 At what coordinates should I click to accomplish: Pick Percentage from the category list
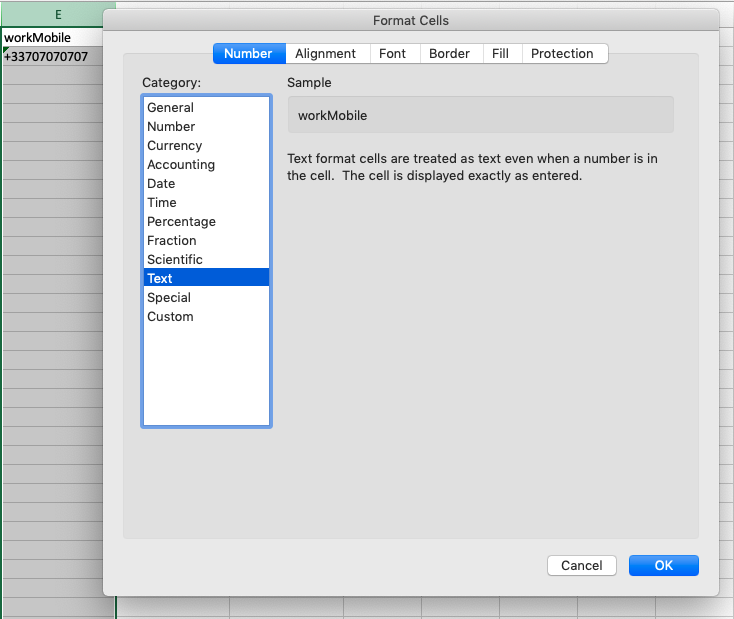pos(181,222)
